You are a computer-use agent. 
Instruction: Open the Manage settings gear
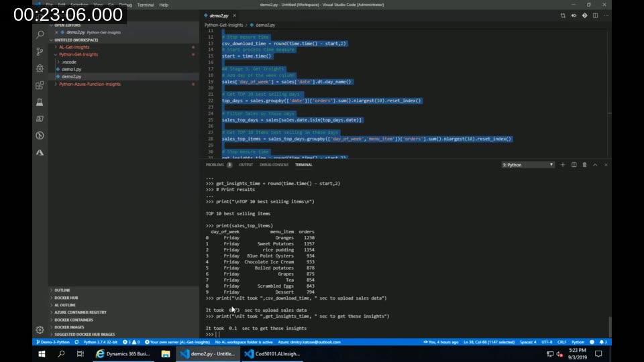click(40, 330)
